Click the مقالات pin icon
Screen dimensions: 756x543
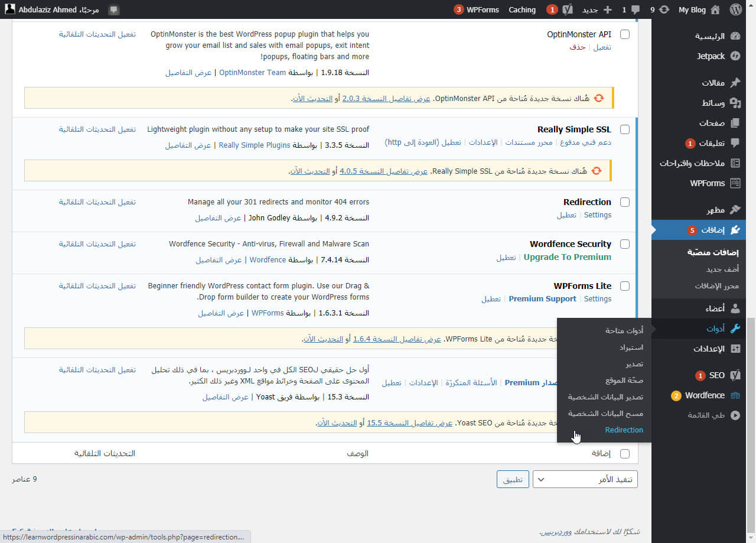735,83
